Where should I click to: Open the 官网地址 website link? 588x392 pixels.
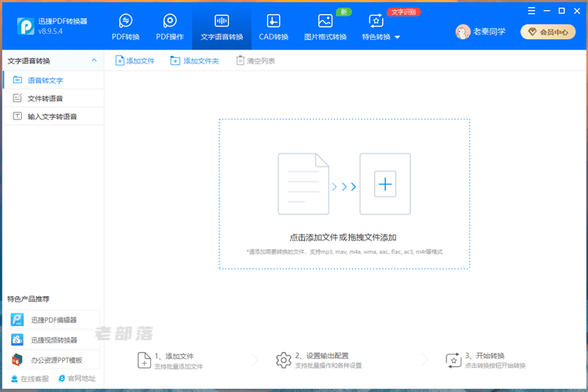[x=77, y=379]
